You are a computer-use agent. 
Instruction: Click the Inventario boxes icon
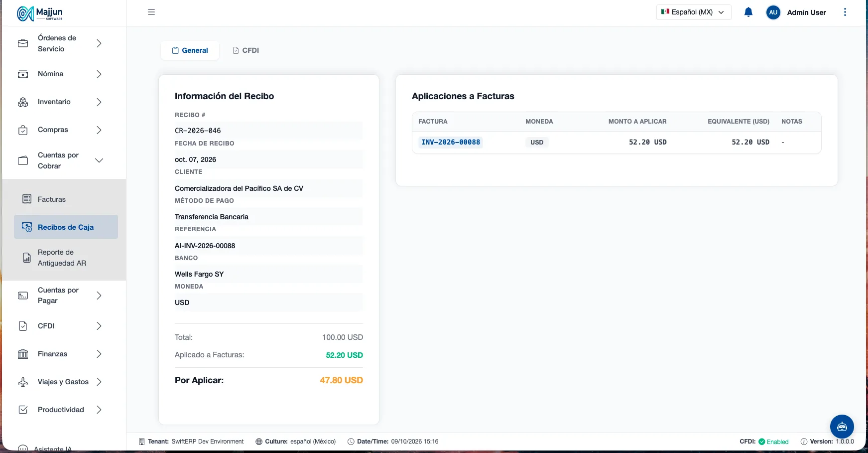click(23, 102)
